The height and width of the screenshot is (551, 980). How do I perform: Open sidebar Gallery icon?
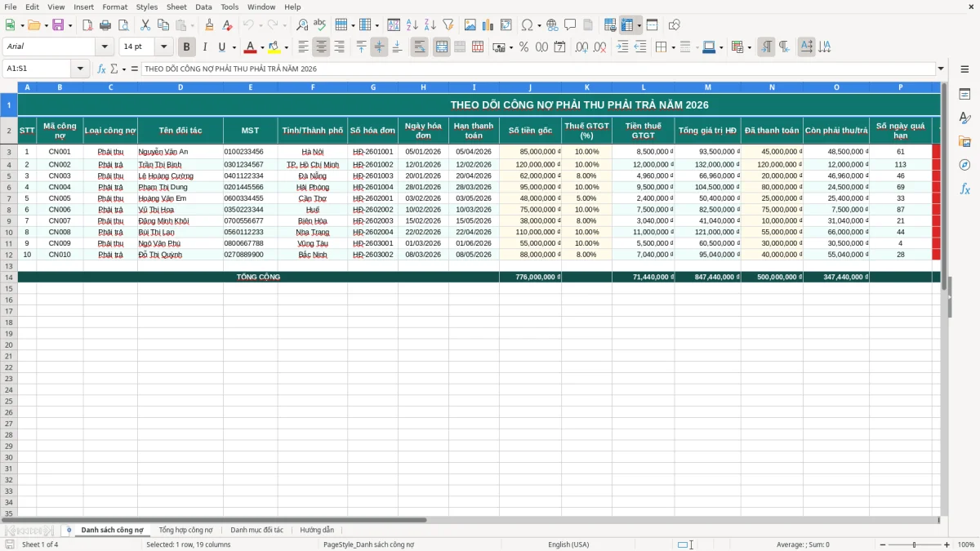(964, 142)
